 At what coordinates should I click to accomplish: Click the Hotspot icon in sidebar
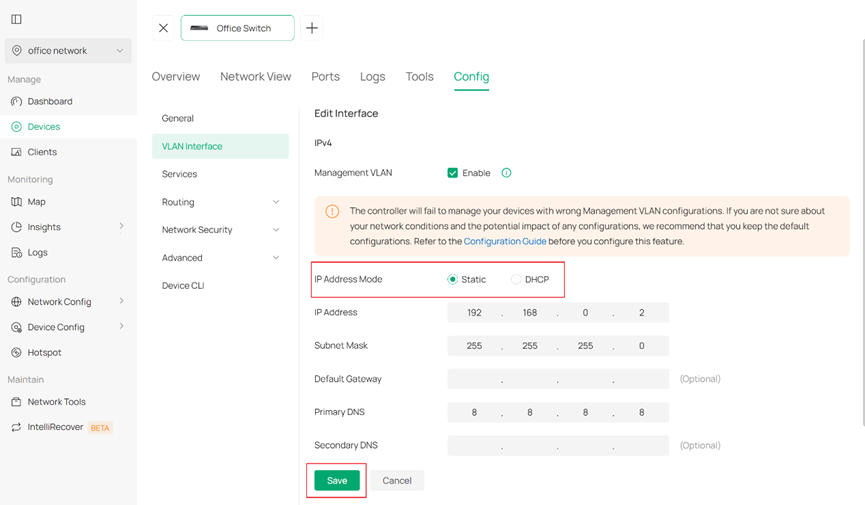coord(17,353)
